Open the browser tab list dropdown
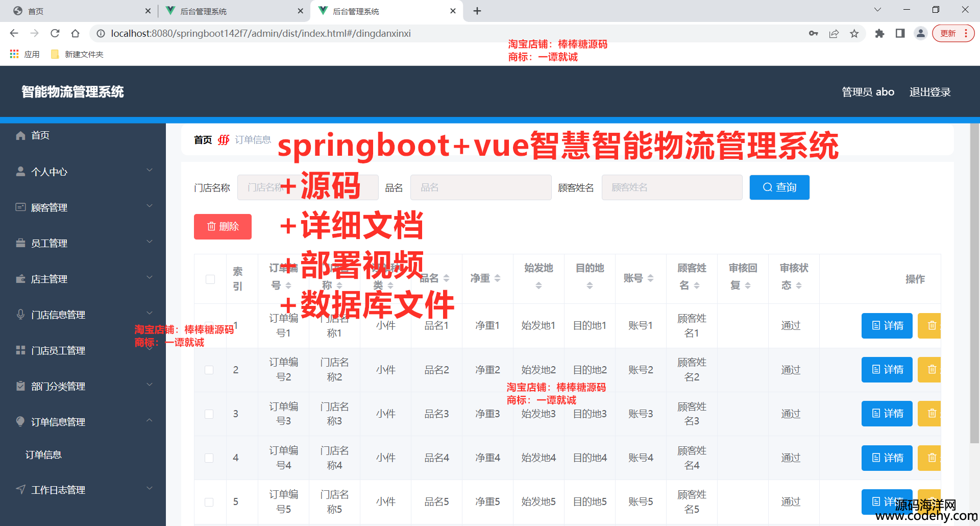This screenshot has width=980, height=526. 877,10
